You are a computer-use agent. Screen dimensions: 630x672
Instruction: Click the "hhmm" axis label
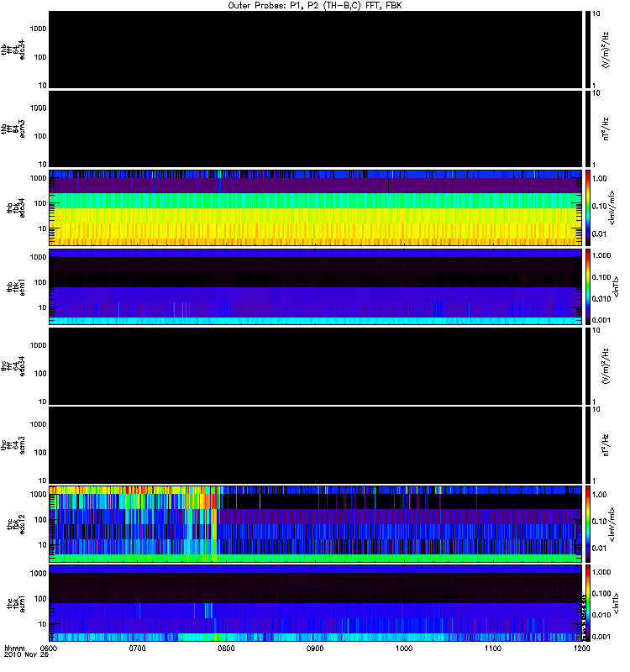[14, 648]
